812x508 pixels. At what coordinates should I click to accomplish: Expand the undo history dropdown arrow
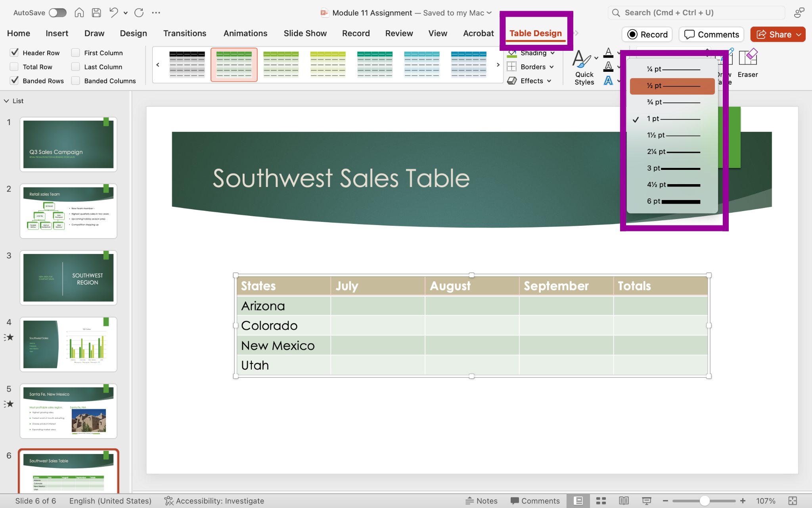tap(126, 13)
